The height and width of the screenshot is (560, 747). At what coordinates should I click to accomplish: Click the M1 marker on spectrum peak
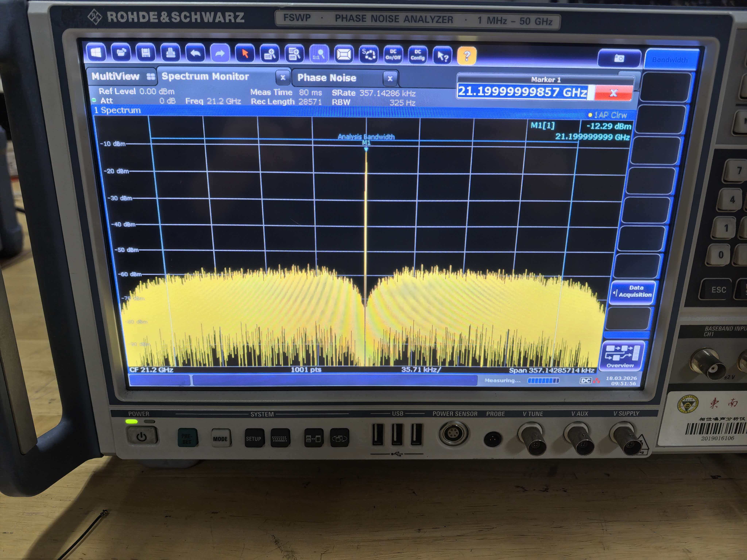[x=366, y=149]
